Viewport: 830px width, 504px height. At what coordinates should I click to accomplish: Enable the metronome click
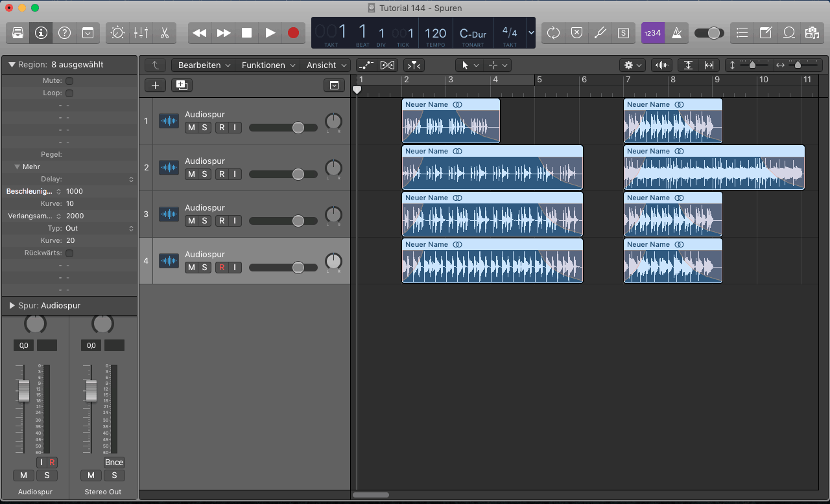point(676,33)
